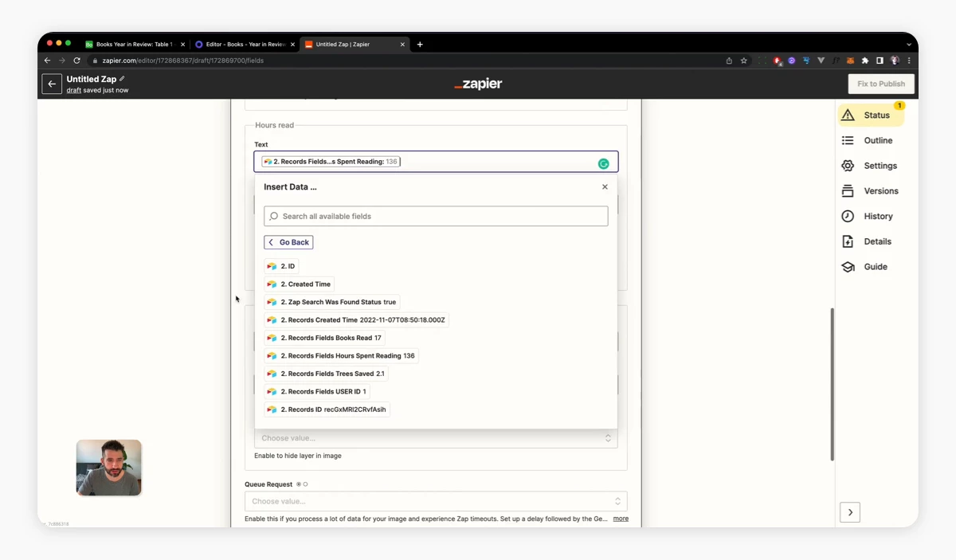Open a new browser tab
Viewport: 956px width, 560px height.
coord(420,45)
